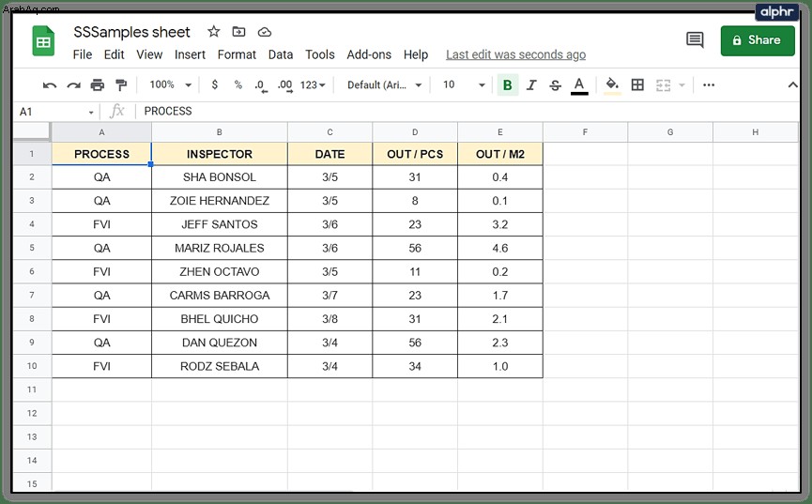Expand merge cells options arrow
Image resolution: width=812 pixels, height=504 pixels.
(x=682, y=85)
